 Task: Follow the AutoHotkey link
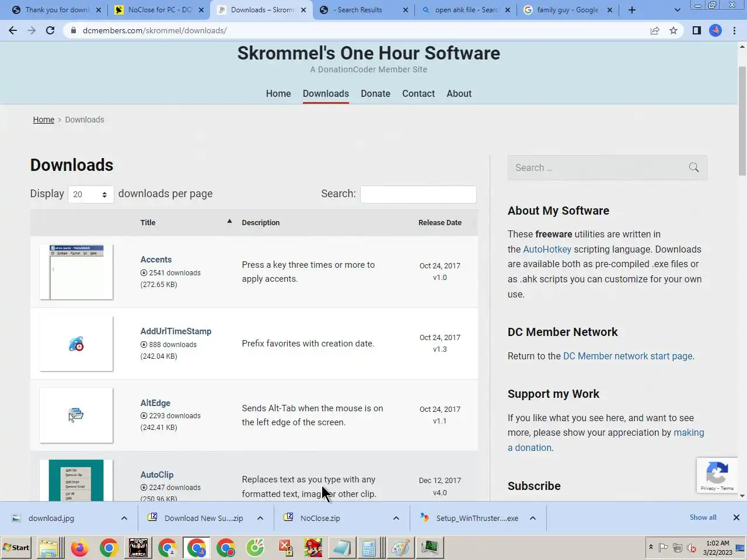click(x=547, y=249)
